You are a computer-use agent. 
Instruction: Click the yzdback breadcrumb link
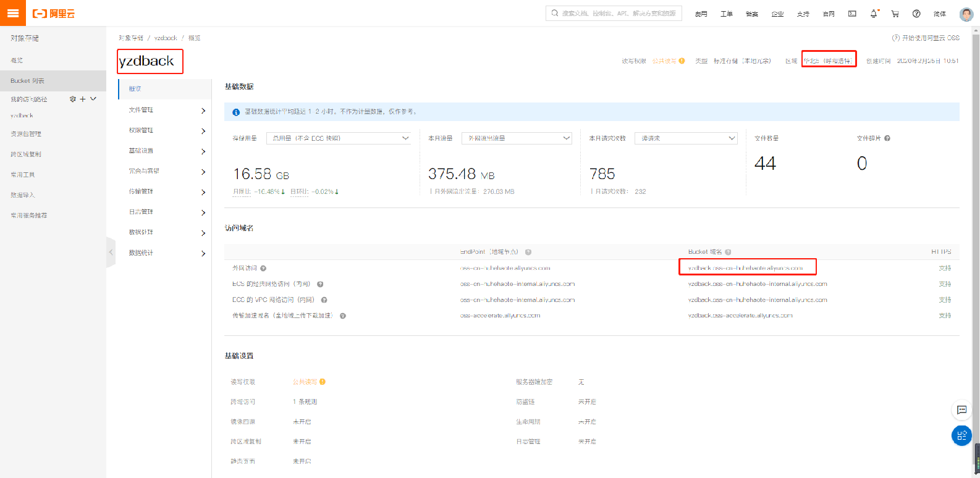point(166,38)
